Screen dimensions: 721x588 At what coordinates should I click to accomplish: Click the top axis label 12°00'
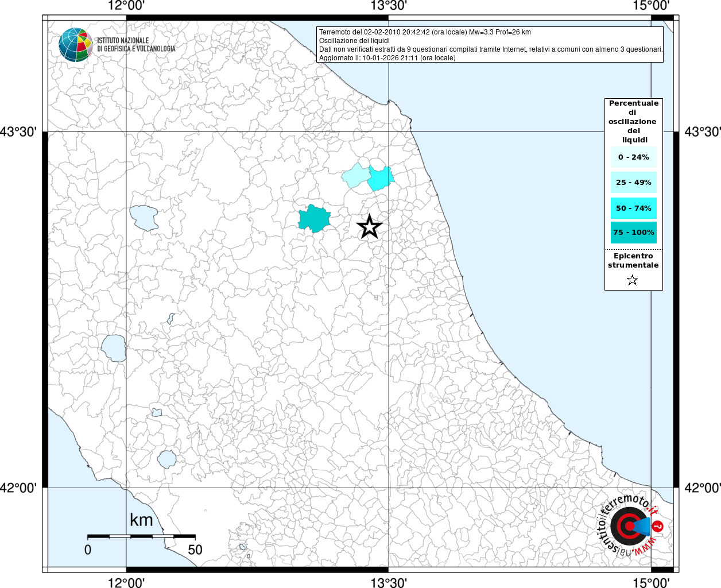[x=126, y=6]
